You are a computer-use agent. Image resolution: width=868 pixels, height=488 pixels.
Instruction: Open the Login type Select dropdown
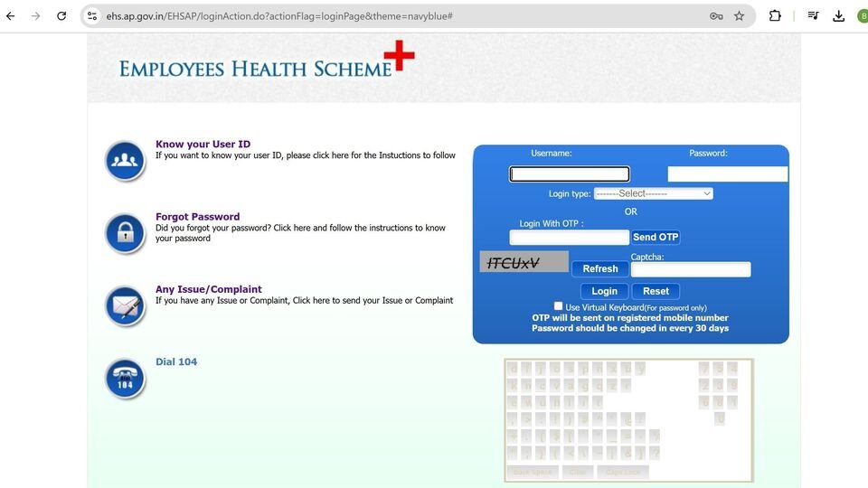(x=653, y=193)
